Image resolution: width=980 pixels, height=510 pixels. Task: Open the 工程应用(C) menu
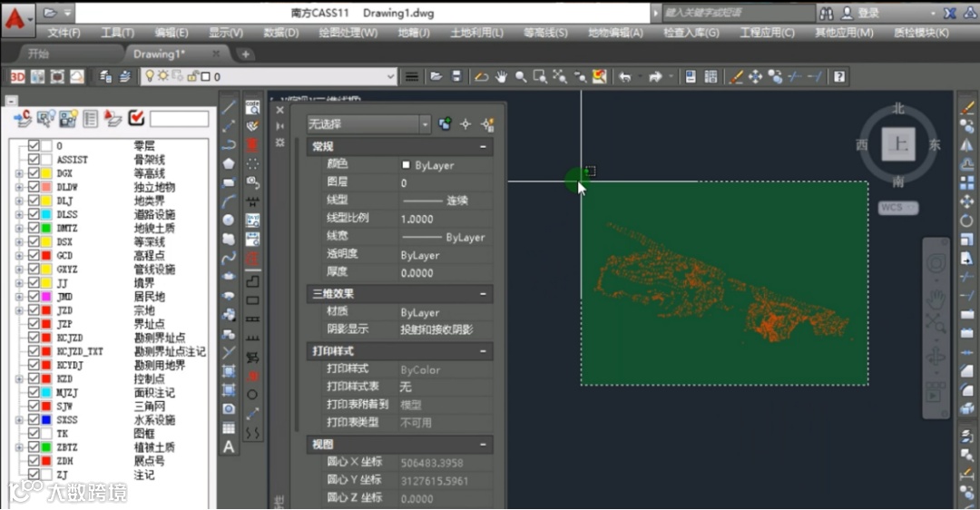[x=767, y=33]
